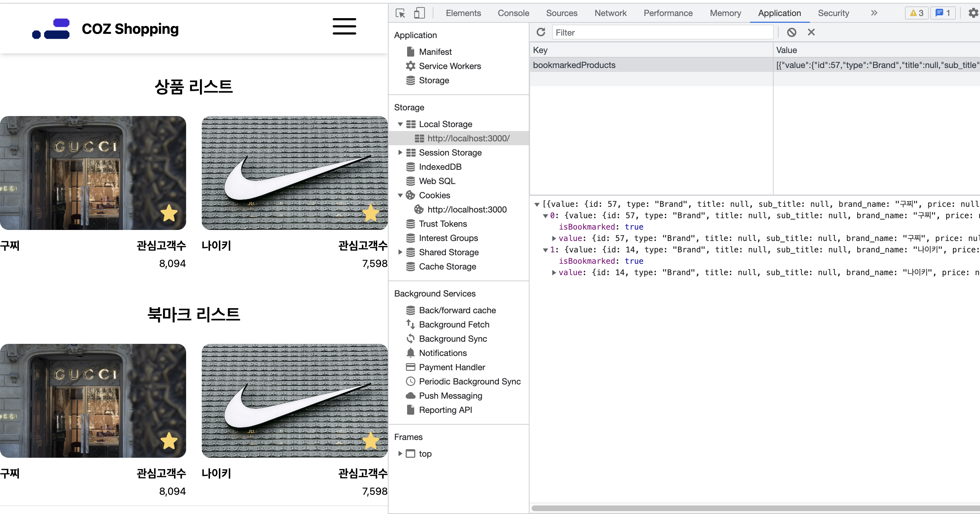Open Background Fetch
Viewport: 980px width, 514px height.
pyautogui.click(x=454, y=325)
